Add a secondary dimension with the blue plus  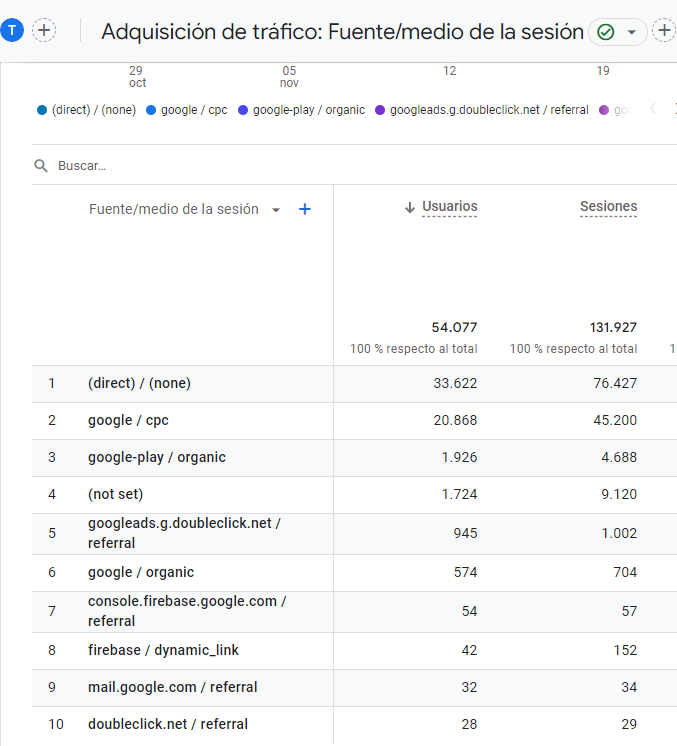coord(305,209)
